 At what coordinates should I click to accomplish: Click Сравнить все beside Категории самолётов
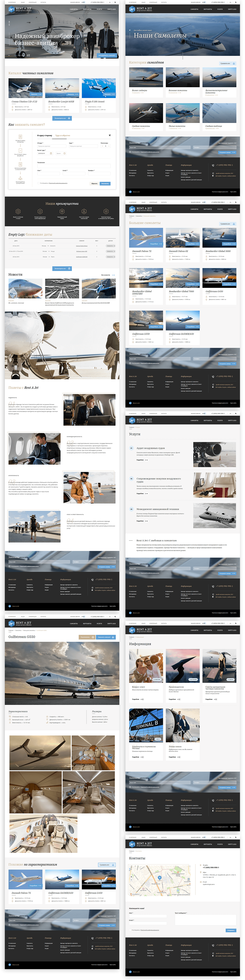tap(227, 64)
